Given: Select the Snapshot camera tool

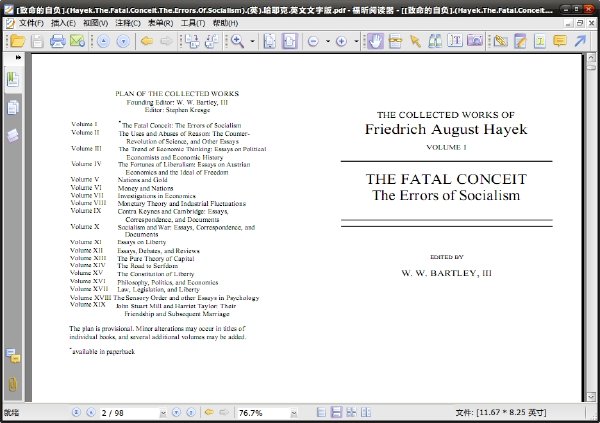Looking at the screenshot, I should click(475, 41).
